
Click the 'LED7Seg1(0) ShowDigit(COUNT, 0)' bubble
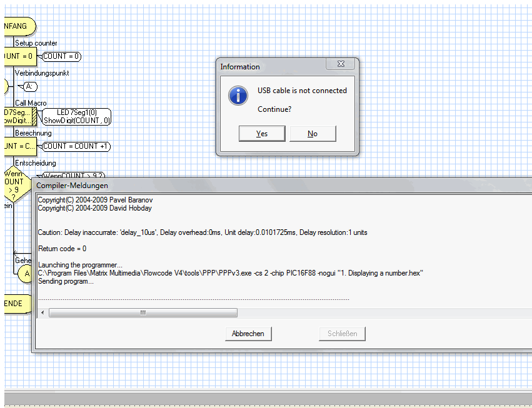[77, 116]
